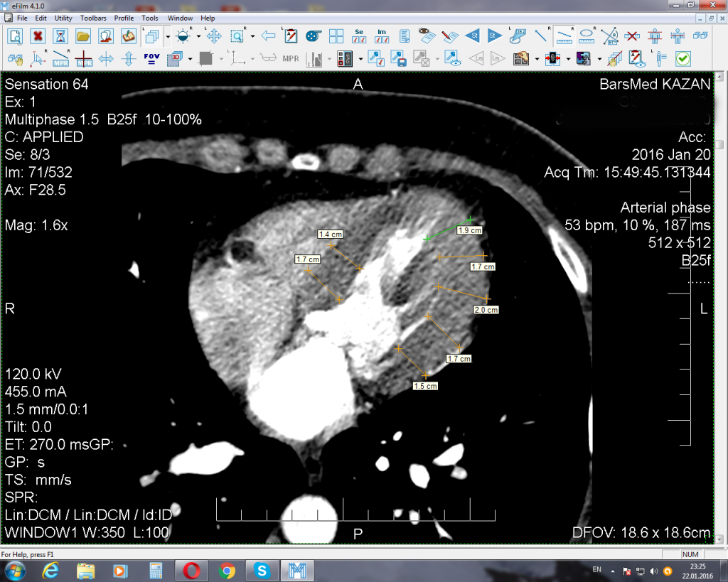
Task: Select the ellipse measurement tool
Action: coord(587,36)
